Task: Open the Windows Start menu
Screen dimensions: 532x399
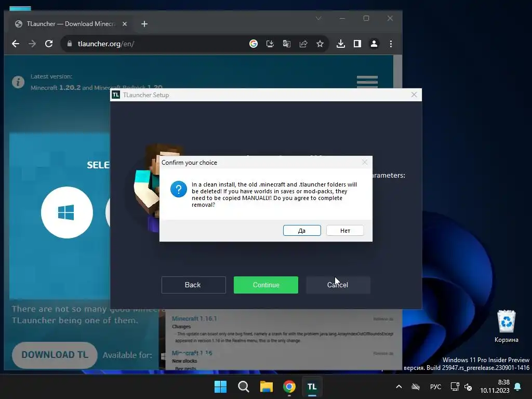Action: 220,387
